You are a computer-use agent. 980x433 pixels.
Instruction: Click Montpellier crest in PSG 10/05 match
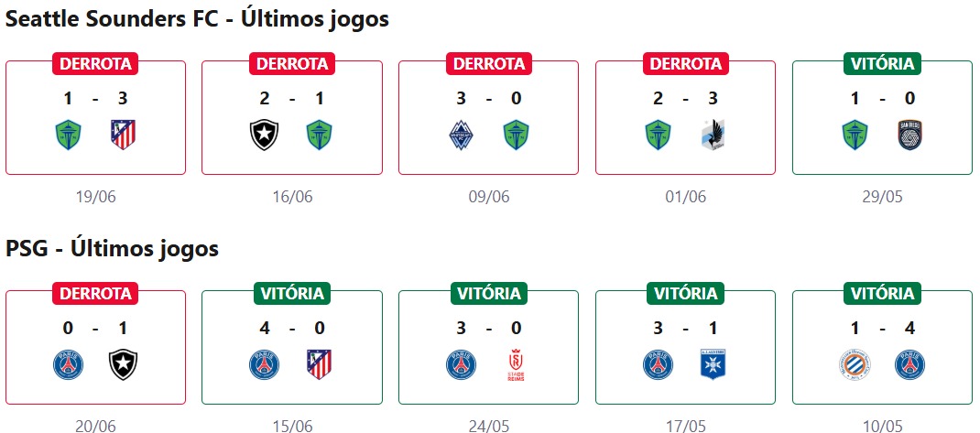click(x=854, y=365)
